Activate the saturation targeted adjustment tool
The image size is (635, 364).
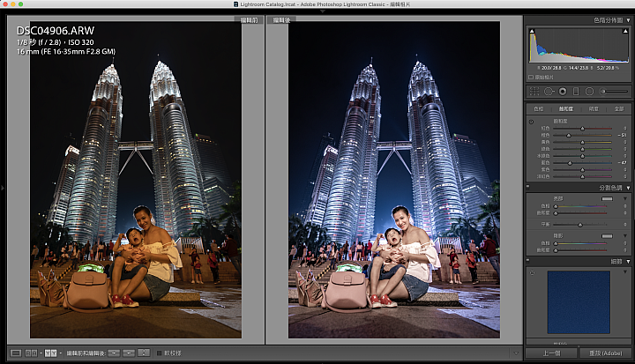tap(531, 122)
